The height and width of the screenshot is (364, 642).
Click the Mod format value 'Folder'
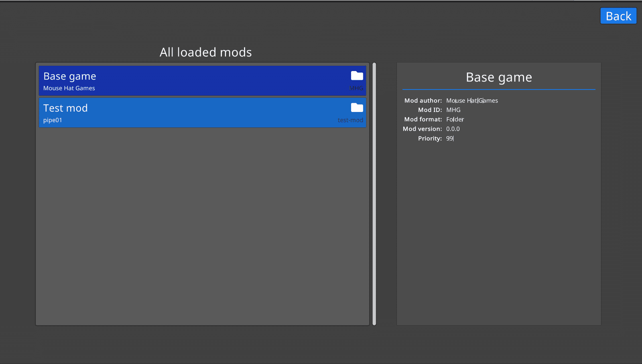[455, 120]
